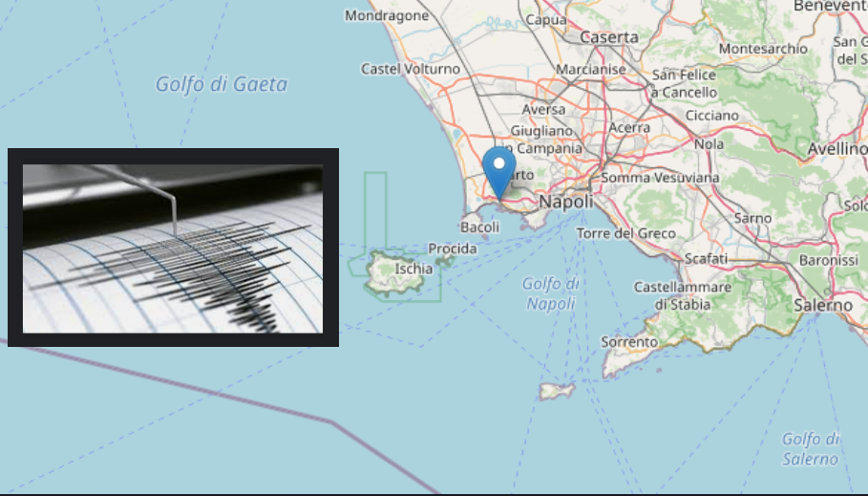Click the Golfo di Gaeta label

[222, 84]
